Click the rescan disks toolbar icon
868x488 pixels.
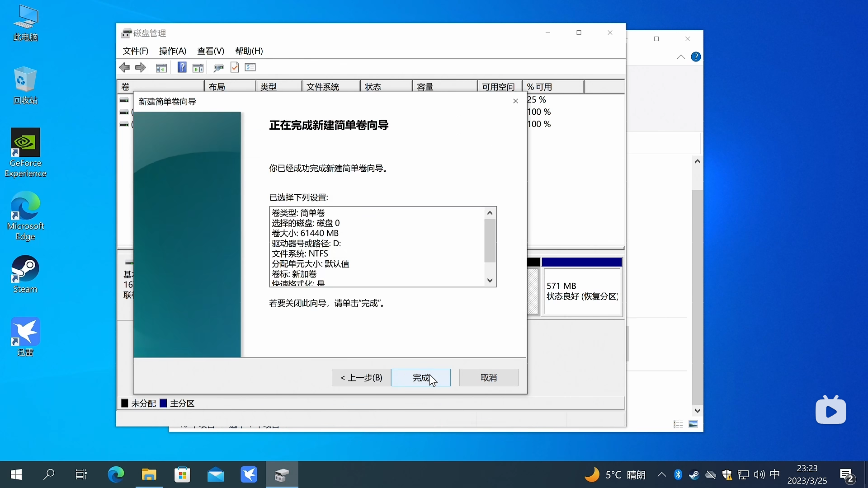pos(218,67)
